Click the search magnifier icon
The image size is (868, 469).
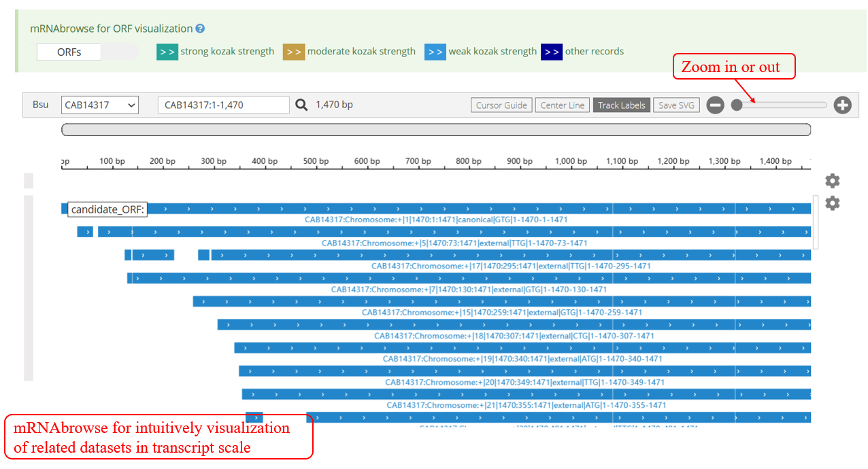click(x=301, y=105)
